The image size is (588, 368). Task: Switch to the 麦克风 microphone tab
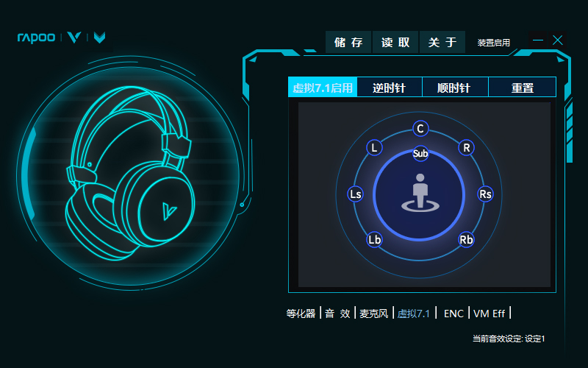(374, 314)
